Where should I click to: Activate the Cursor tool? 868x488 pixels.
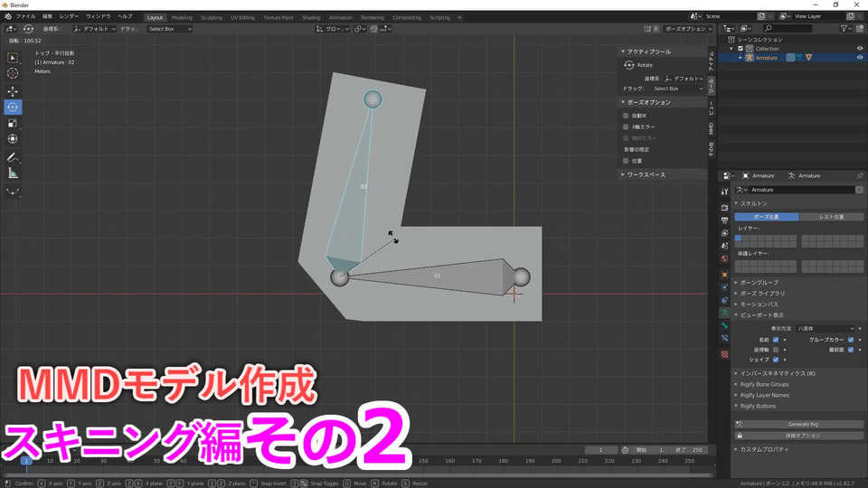pyautogui.click(x=13, y=73)
